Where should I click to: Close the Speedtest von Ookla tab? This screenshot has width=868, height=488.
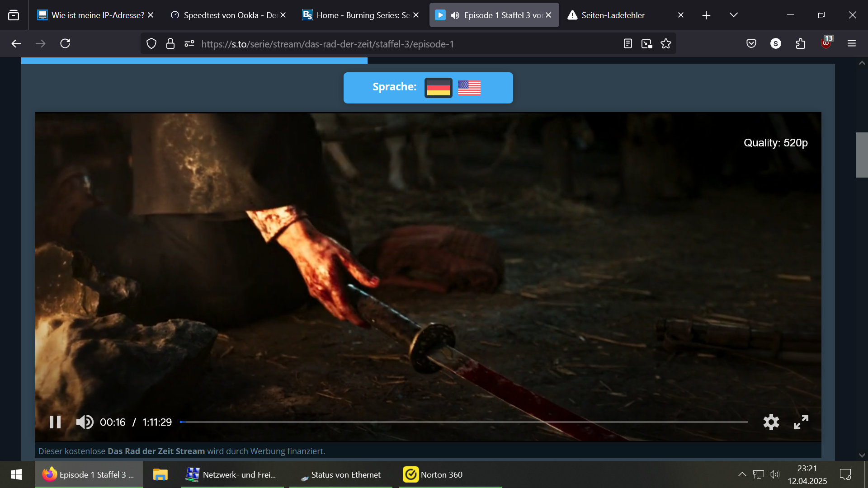pyautogui.click(x=283, y=15)
